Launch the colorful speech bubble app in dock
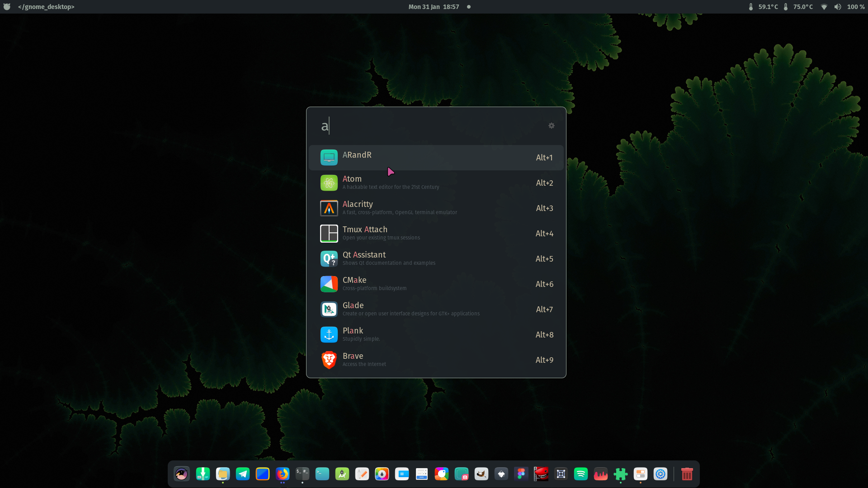This screenshot has width=868, height=488. 442,474
